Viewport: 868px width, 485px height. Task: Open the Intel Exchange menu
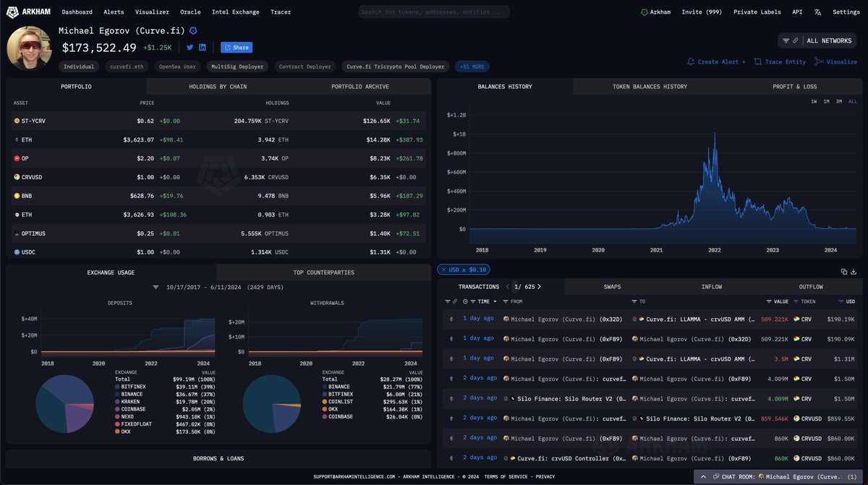coord(236,12)
